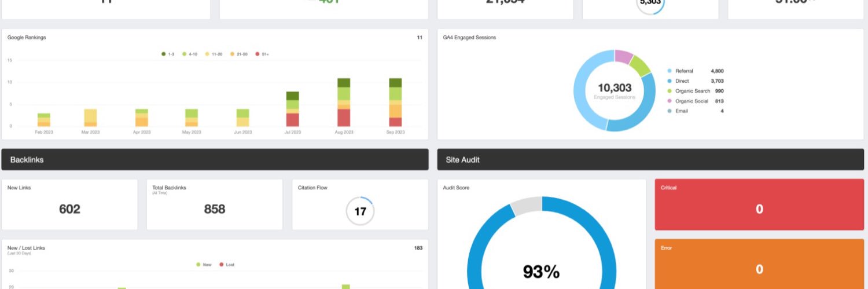Select the Jun 2023 stacked bar
Image resolution: width=868 pixels, height=289 pixels.
pyautogui.click(x=243, y=118)
